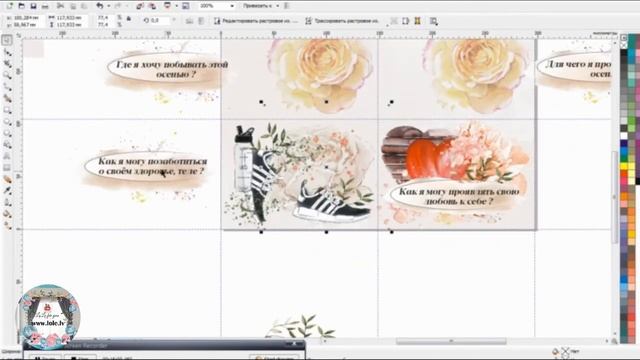The height and width of the screenshot is (360, 640).
Task: Select the 'Где я хочу побывать этой осенью' label
Action: tap(171, 69)
